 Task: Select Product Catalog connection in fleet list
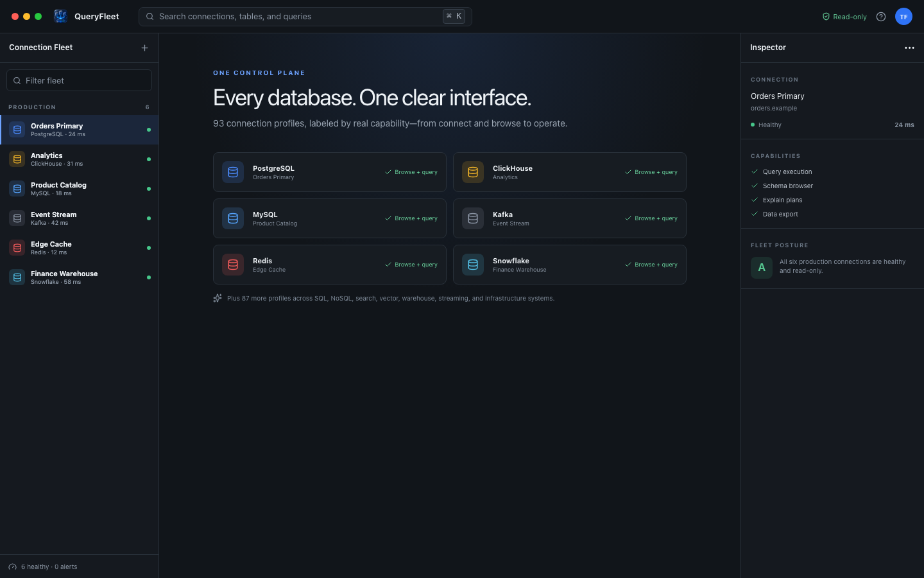(x=80, y=189)
